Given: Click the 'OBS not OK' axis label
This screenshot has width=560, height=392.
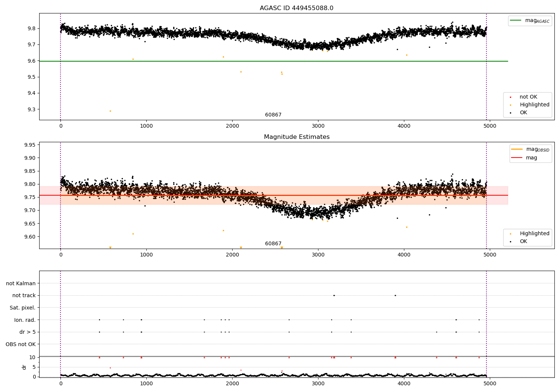Looking at the screenshot, I should tap(21, 344).
